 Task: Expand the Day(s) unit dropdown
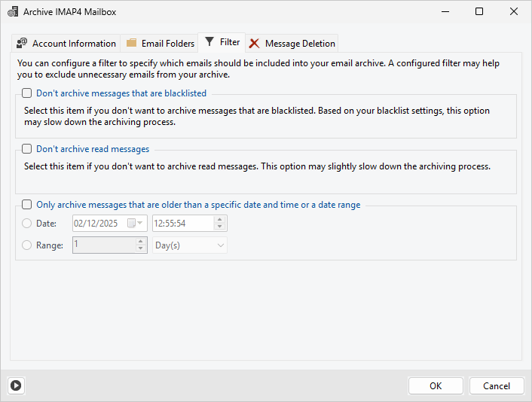coord(189,245)
